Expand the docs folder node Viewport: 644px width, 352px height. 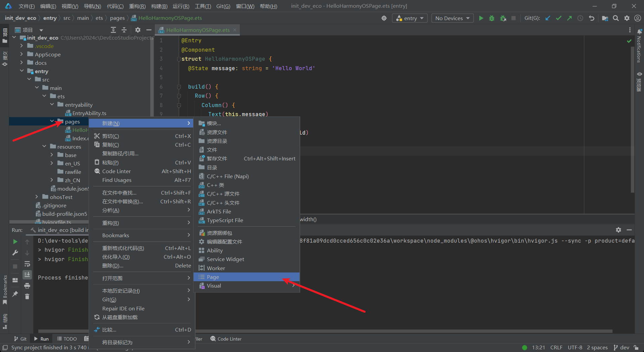tap(21, 62)
